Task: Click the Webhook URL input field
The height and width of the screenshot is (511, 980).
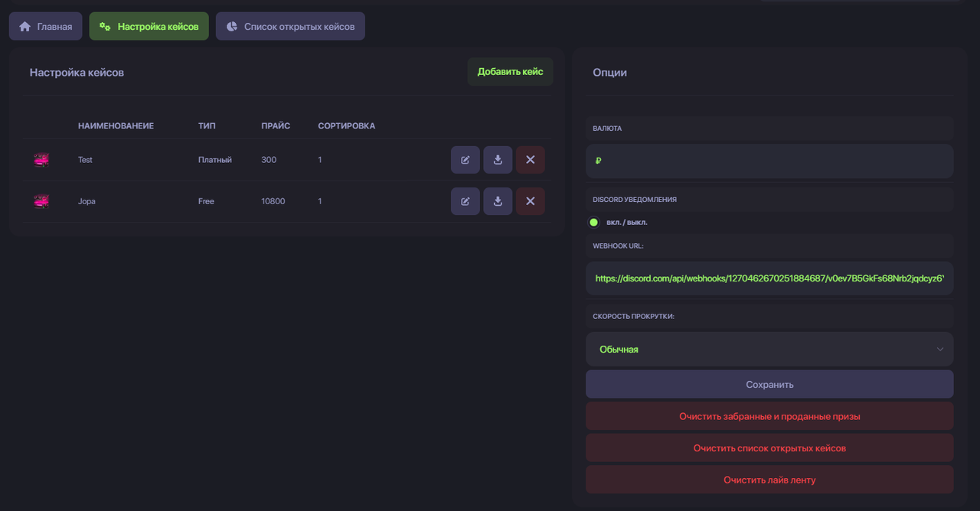Action: click(769, 278)
